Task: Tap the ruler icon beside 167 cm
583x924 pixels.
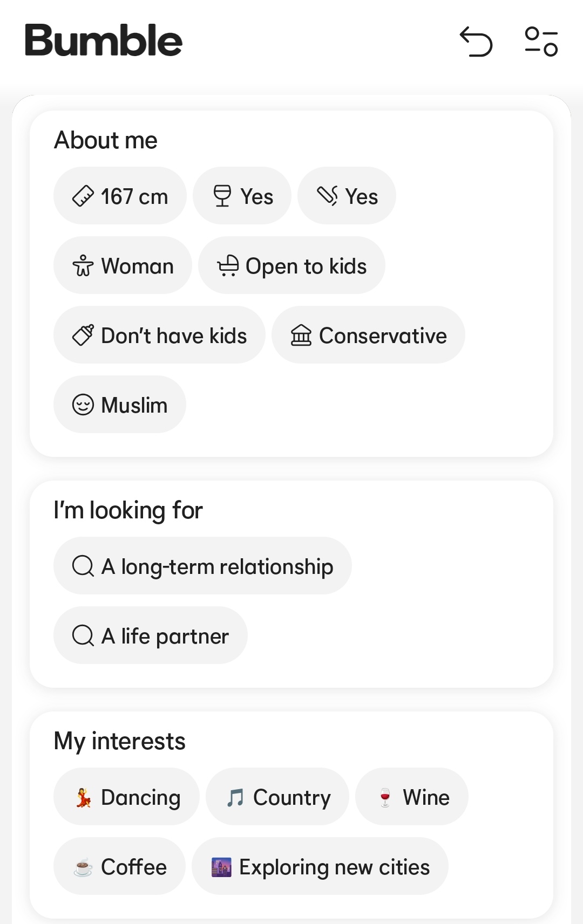Action: [x=83, y=196]
